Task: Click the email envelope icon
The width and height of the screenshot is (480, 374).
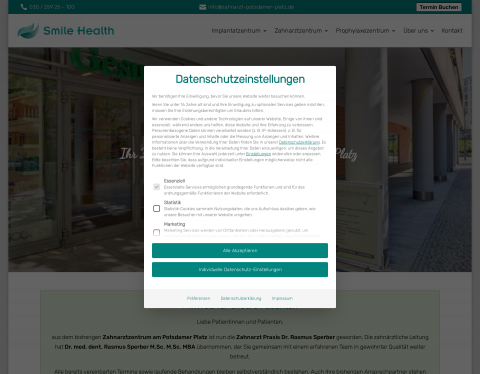Action: pos(202,7)
